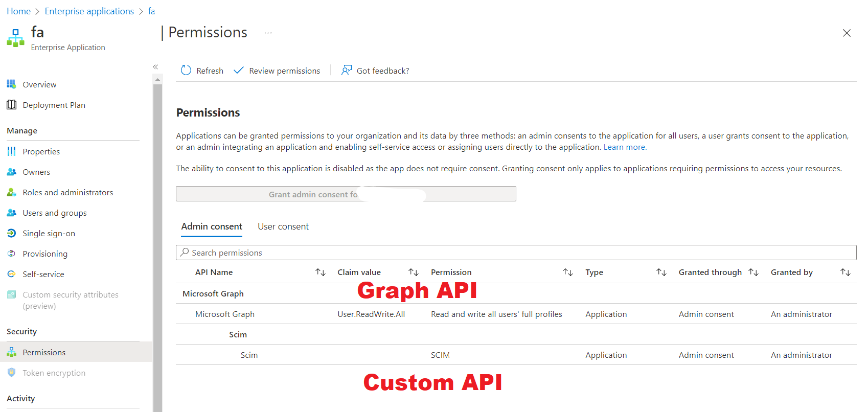Switch to Admin consent tab
Image resolution: width=868 pixels, height=412 pixels.
212,226
